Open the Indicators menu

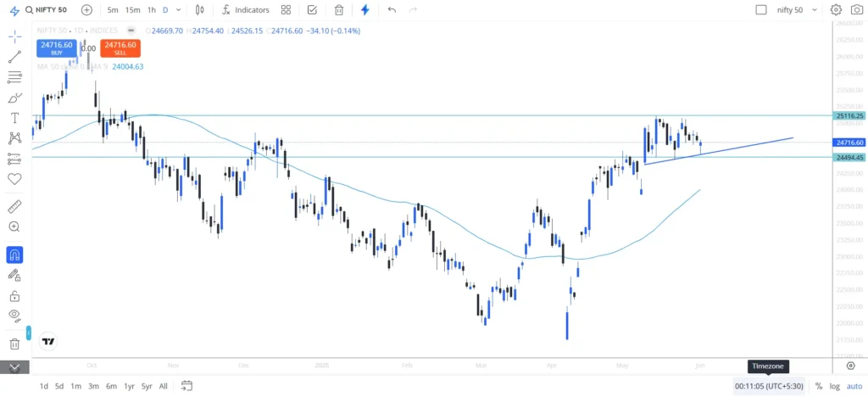(246, 10)
